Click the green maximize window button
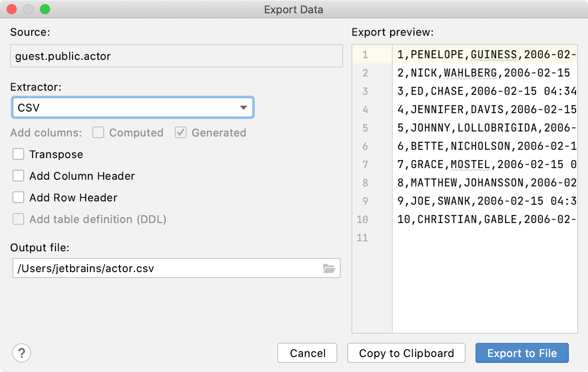Screen dimensions: 588x372 [x=45, y=9]
